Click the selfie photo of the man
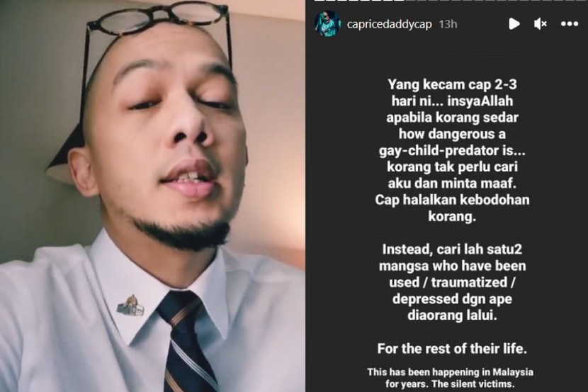This screenshot has width=588, height=392. coord(152,196)
